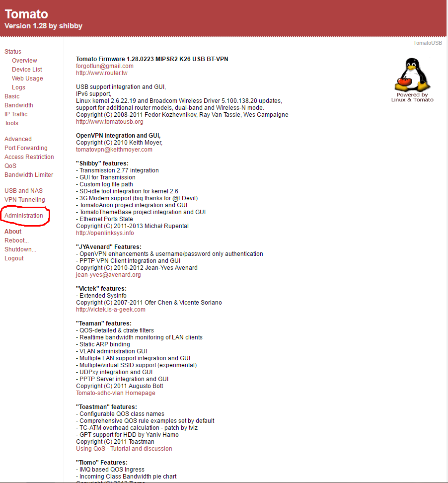Viewport: 448px width, 483px height.
Task: Open the http://www.tomatousb.org link
Action: [110, 122]
